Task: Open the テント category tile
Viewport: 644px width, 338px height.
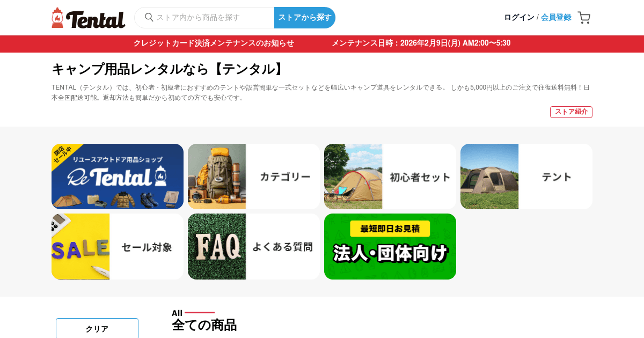Action: point(526,177)
